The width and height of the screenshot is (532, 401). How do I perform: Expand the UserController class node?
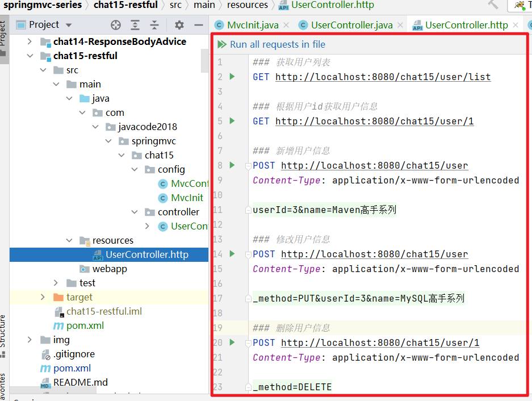(x=147, y=226)
